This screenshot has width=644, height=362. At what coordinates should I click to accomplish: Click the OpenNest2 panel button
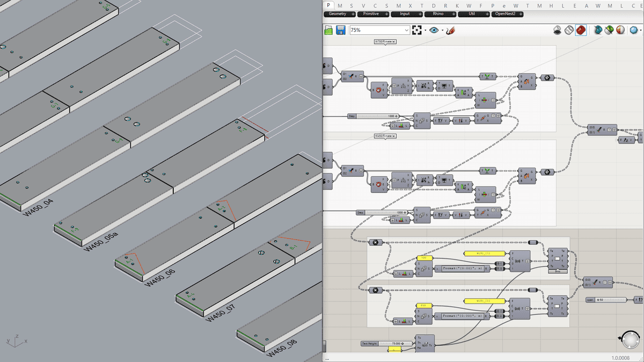point(507,14)
